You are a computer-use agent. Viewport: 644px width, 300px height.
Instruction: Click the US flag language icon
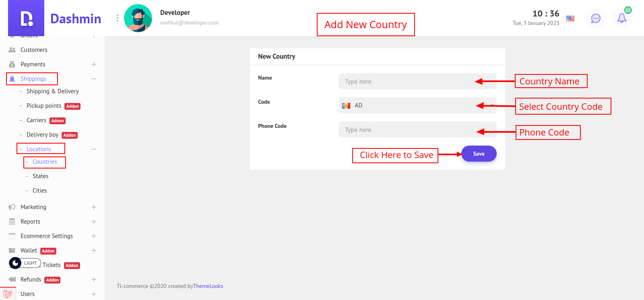pyautogui.click(x=570, y=18)
